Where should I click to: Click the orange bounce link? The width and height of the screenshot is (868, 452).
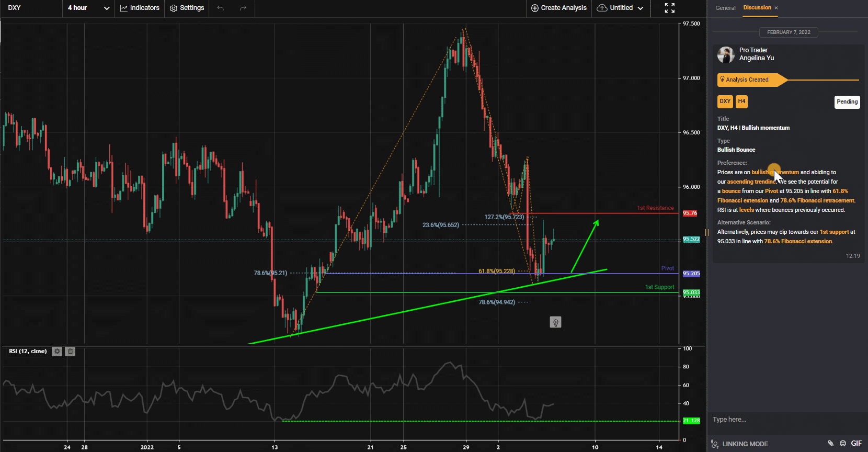click(x=731, y=191)
